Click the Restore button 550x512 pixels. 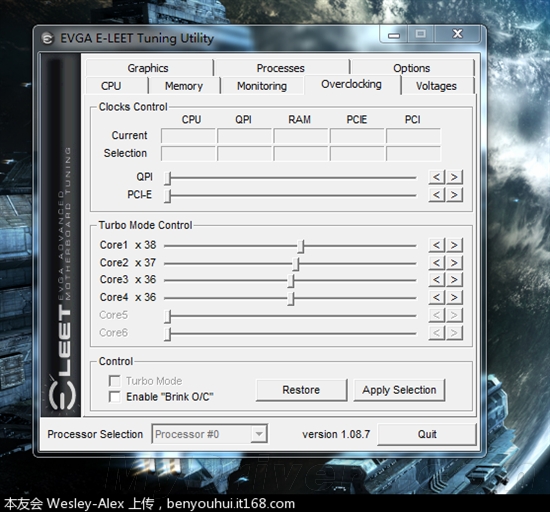click(301, 390)
